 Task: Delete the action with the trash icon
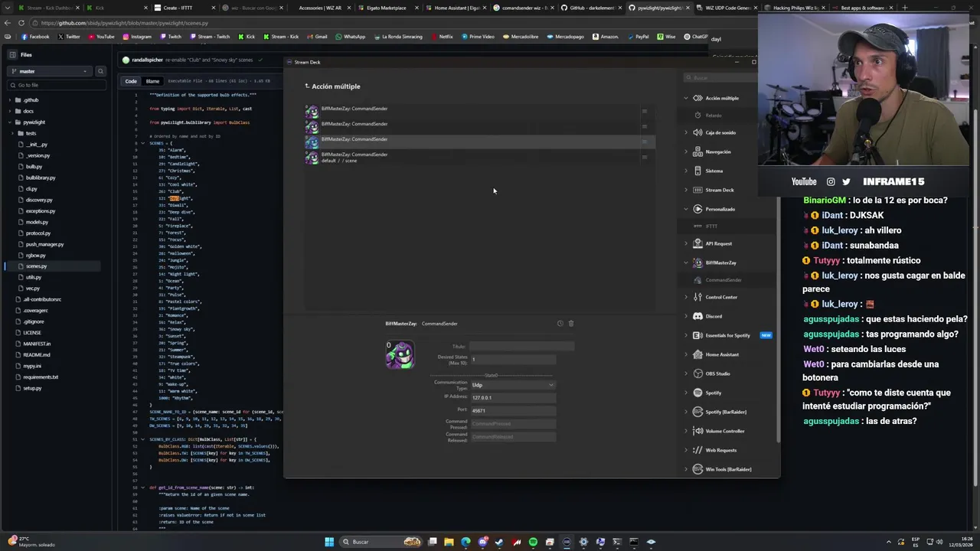point(571,324)
